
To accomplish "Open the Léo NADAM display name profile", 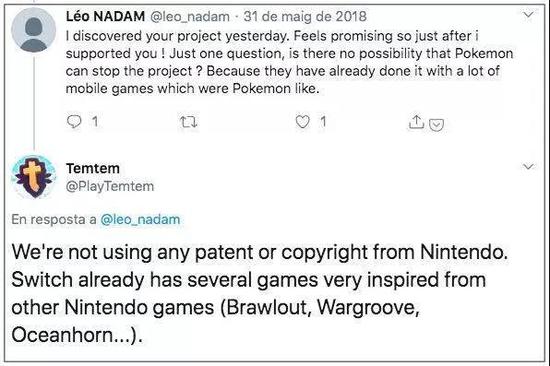I will (105, 16).
